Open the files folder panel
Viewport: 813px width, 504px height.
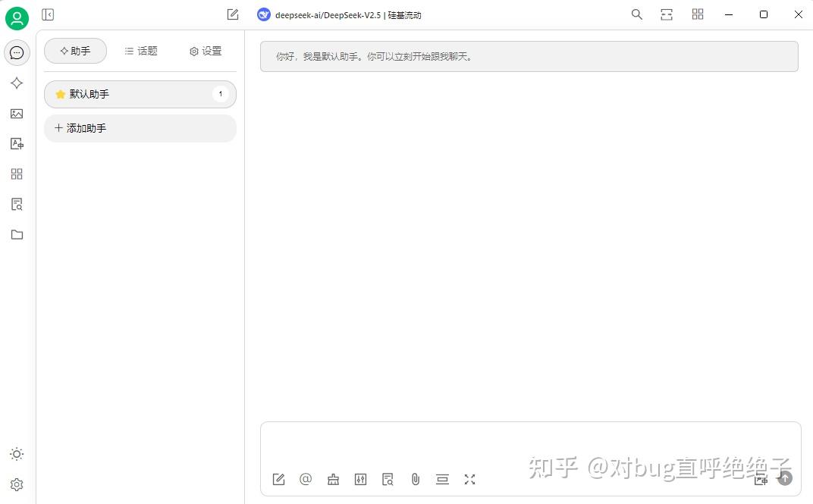17,234
